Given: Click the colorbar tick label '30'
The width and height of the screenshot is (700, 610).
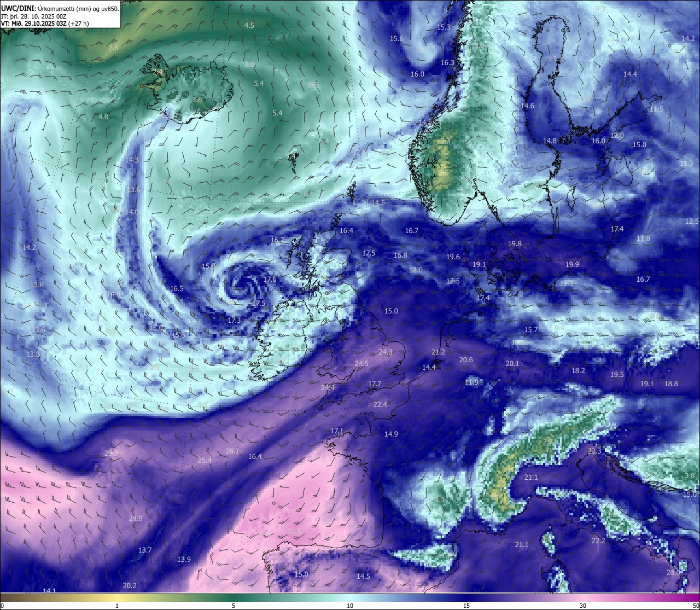Looking at the screenshot, I should (583, 606).
